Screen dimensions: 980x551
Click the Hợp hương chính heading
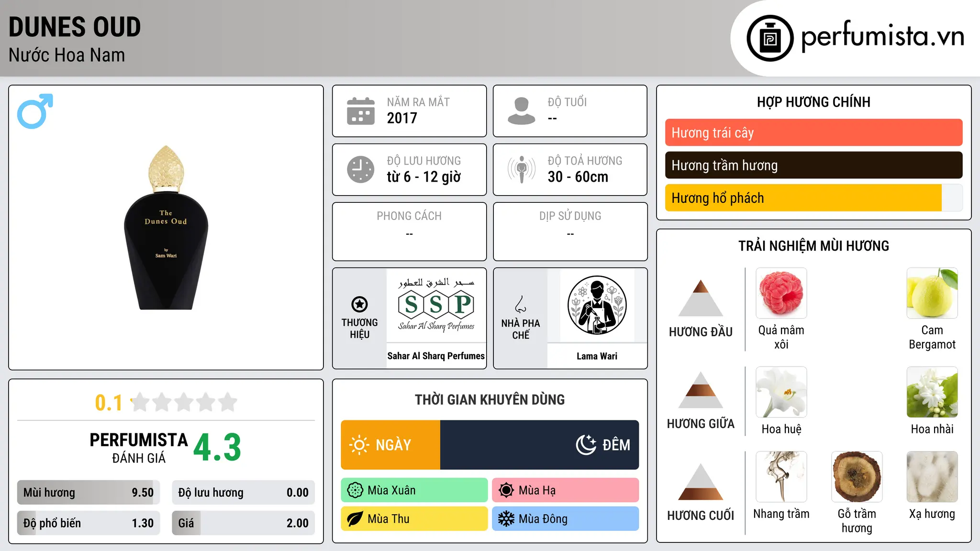pyautogui.click(x=813, y=102)
